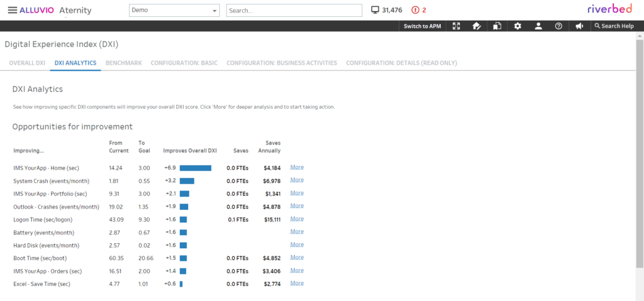Go to Configuration: Business Activities tab
The width and height of the screenshot is (644, 301).
[282, 63]
